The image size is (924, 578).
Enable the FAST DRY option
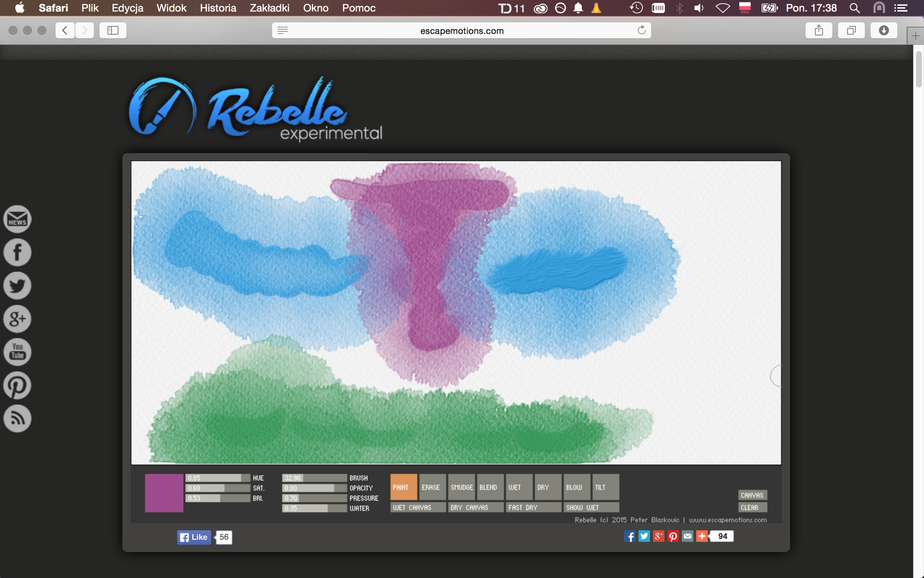[x=533, y=507]
